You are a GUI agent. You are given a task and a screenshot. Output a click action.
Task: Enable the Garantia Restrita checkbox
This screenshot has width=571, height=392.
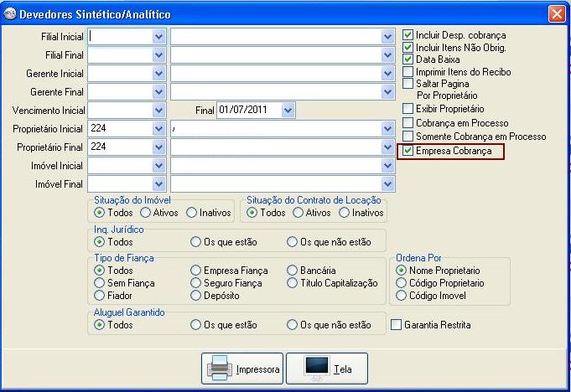[x=397, y=324]
